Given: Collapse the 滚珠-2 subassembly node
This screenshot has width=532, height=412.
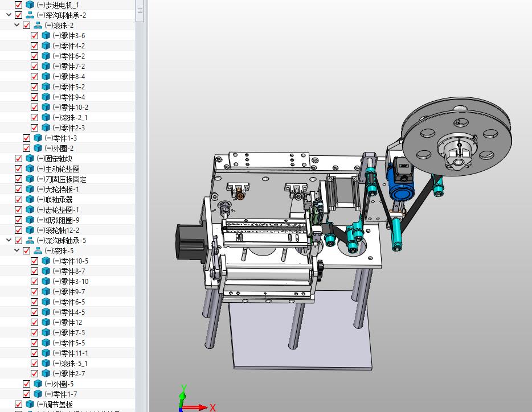Looking at the screenshot, I should pos(17,25).
